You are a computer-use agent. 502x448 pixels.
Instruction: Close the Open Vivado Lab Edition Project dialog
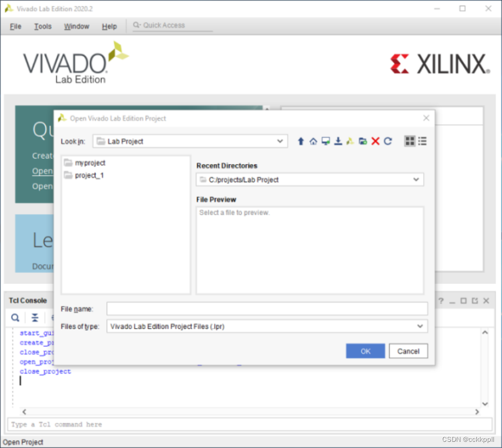(x=426, y=118)
